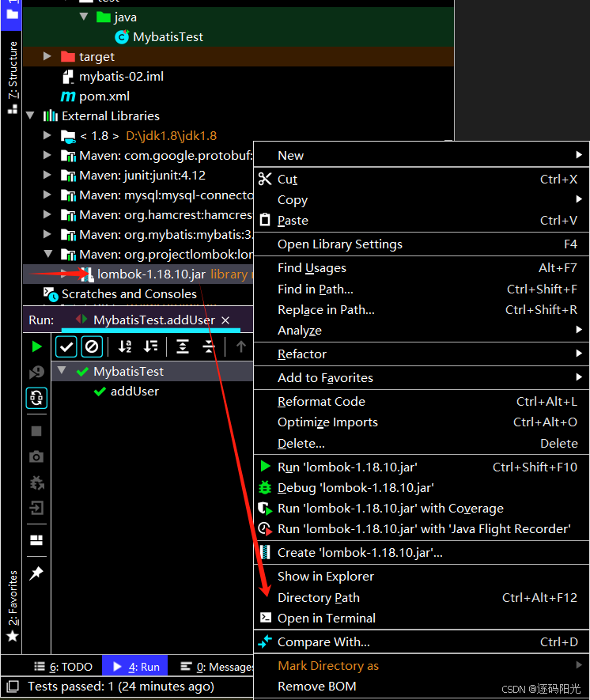The width and height of the screenshot is (590, 700).
Task: Expand Maven: com.google.protobuf library
Action: [47, 155]
